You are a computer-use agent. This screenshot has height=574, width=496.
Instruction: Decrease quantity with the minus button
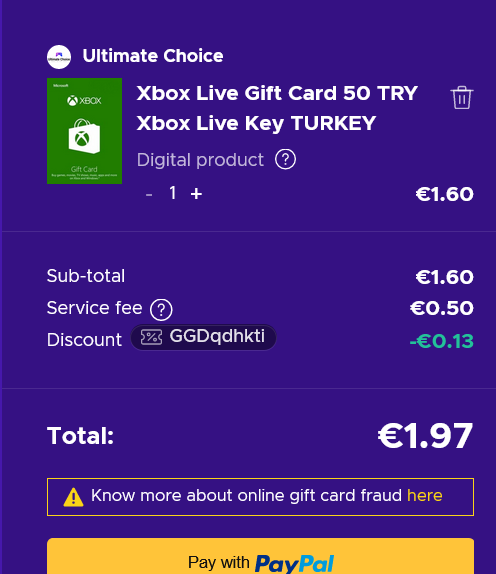149,195
